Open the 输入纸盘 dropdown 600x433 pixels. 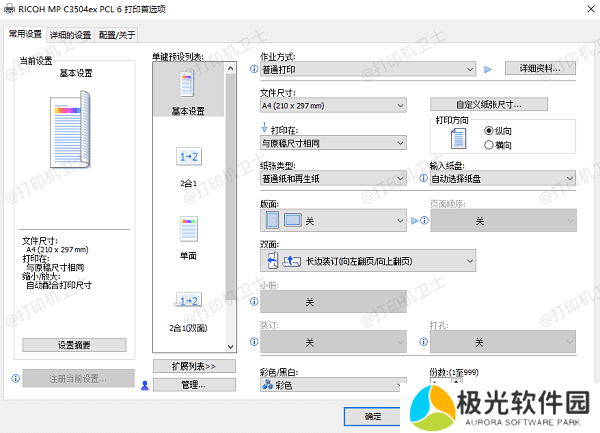[x=504, y=178]
